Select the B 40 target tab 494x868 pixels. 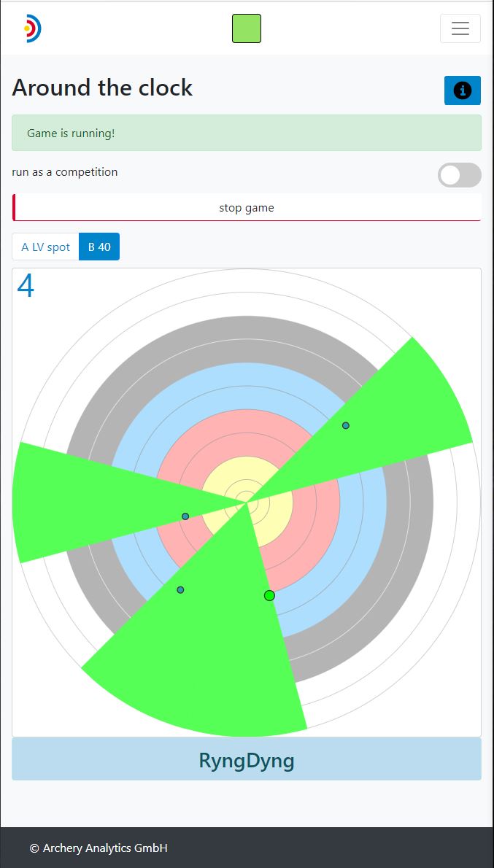(99, 247)
